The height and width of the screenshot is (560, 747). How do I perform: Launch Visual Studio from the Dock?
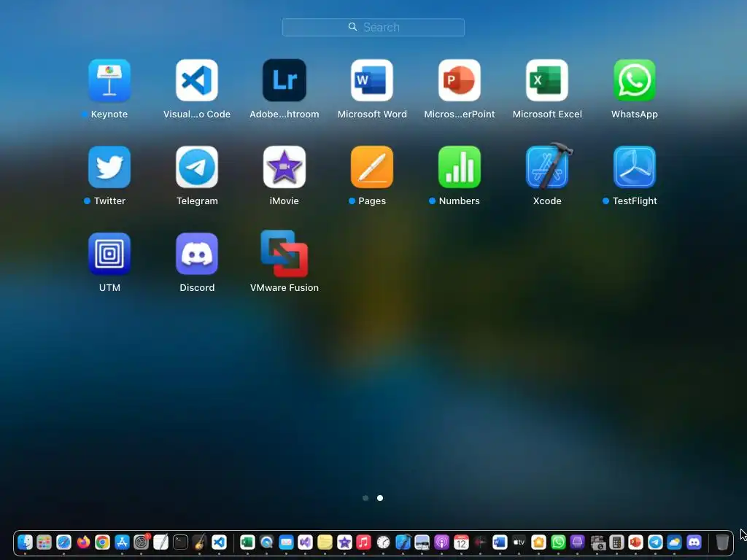(306, 542)
